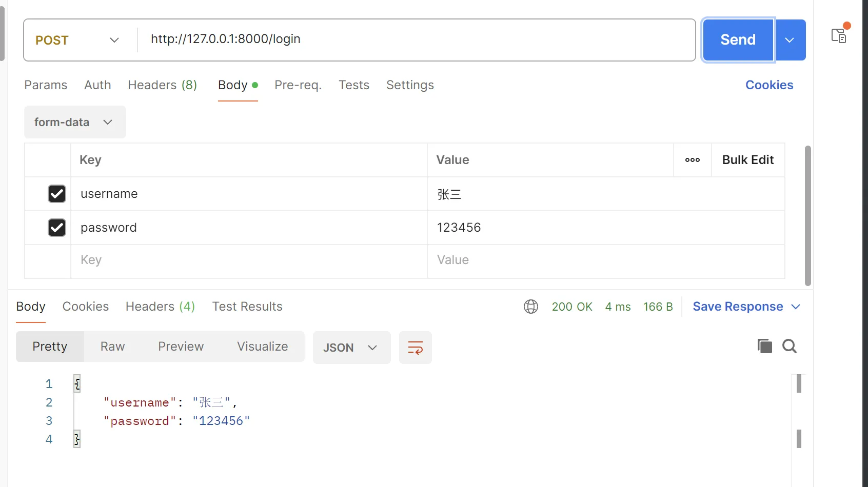This screenshot has height=487, width=868.
Task: Click the username key cell
Action: [249, 194]
